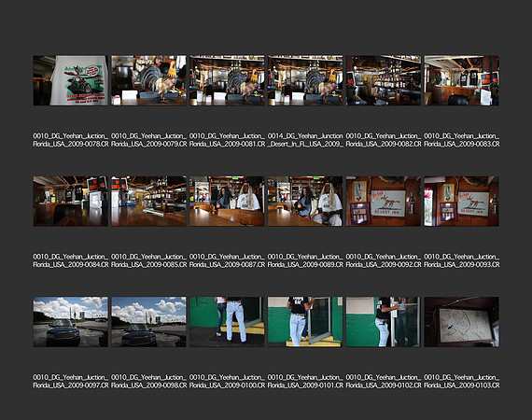The width and height of the screenshot is (532, 420).
Task: Click filename text ending 2009-0079.CR
Action: point(148,140)
